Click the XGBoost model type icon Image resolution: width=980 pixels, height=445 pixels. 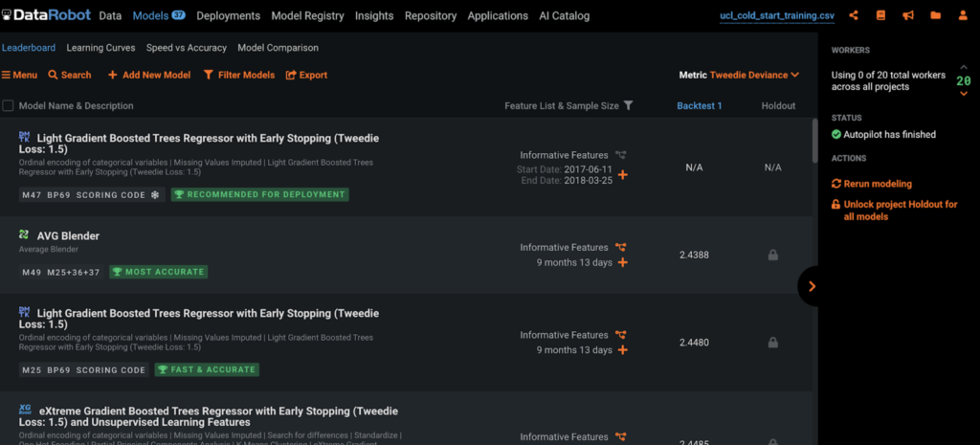pos(24,410)
